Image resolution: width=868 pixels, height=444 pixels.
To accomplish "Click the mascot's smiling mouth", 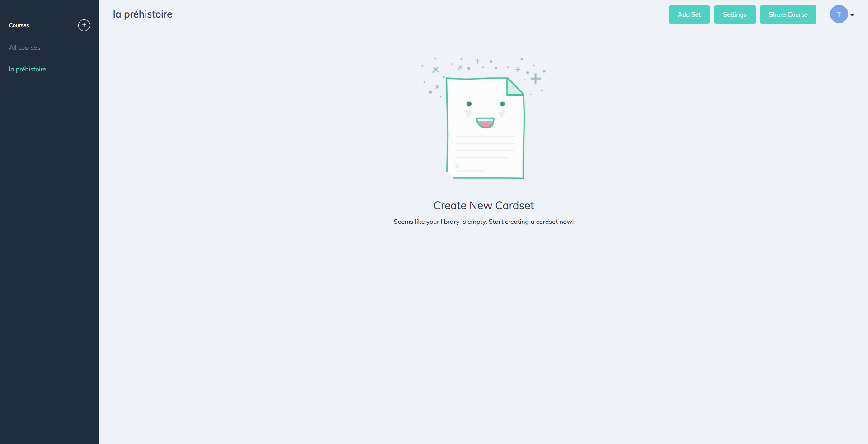I will [485, 123].
